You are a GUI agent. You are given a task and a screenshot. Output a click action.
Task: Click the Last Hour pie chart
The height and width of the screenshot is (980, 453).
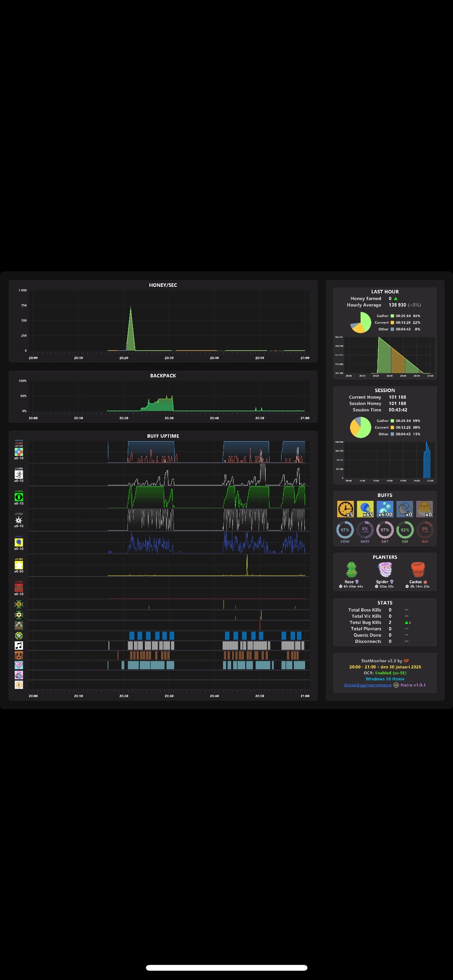point(361,323)
